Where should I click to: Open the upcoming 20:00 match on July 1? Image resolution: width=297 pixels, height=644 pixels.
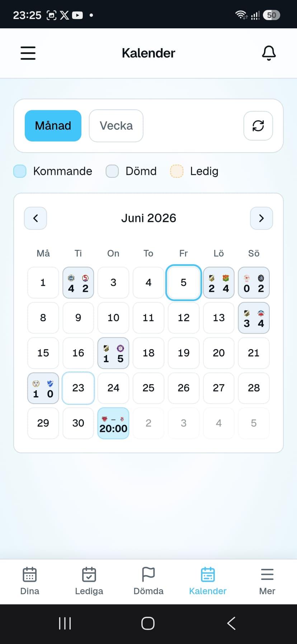pos(113,423)
